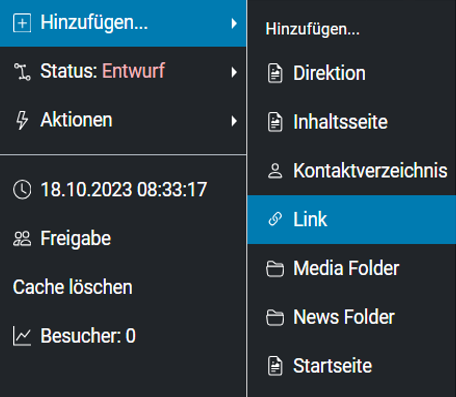Screen dimensions: 456x397
Task: Click the clock icon by the timestamp
Action: pyautogui.click(x=22, y=190)
